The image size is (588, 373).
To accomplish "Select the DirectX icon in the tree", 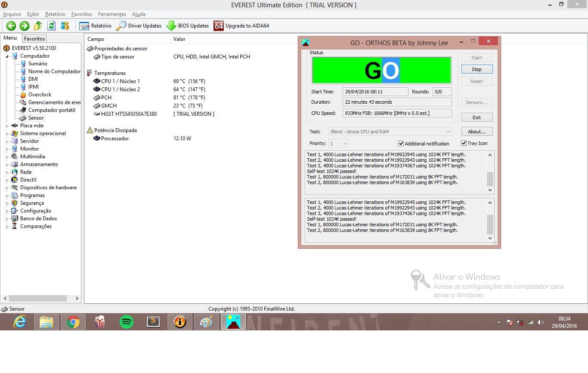I will [15, 180].
